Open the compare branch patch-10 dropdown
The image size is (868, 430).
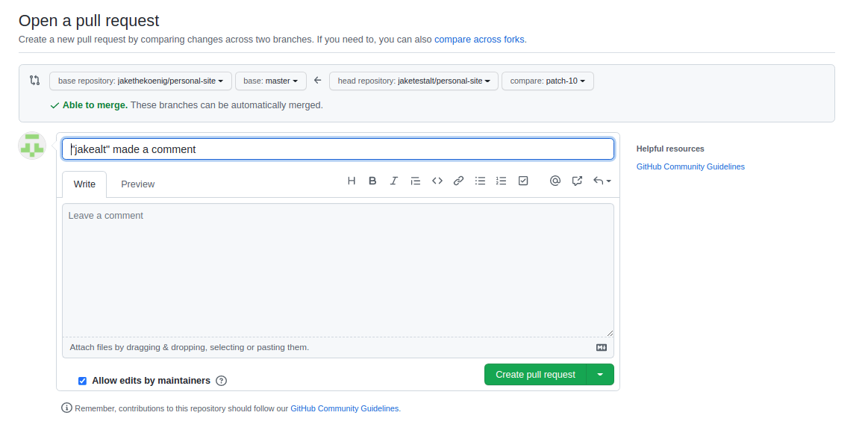548,81
